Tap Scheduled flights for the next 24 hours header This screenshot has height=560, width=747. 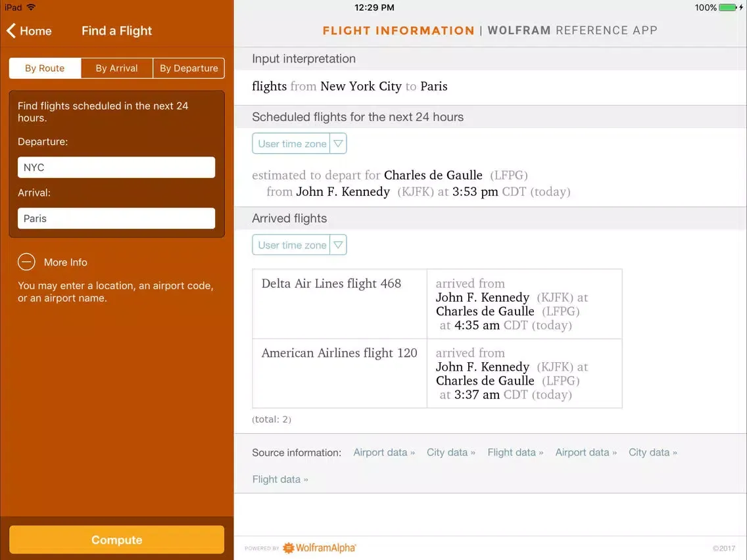(358, 117)
